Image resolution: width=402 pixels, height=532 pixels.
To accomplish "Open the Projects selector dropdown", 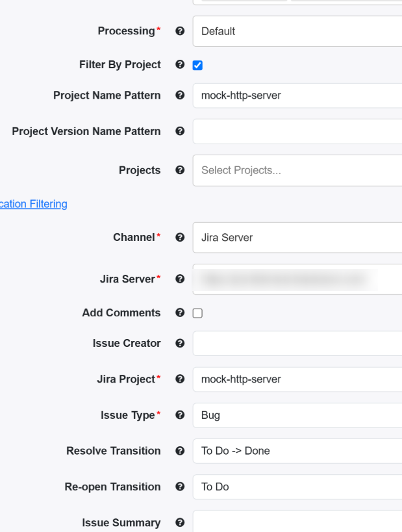I will 297,170.
